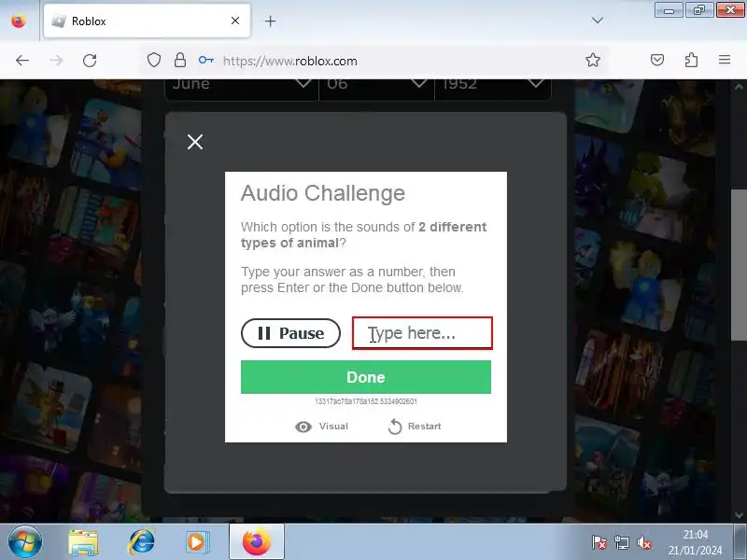Viewport: 747px width, 560px height.
Task: Open the tracking protection shield icon
Action: (153, 61)
